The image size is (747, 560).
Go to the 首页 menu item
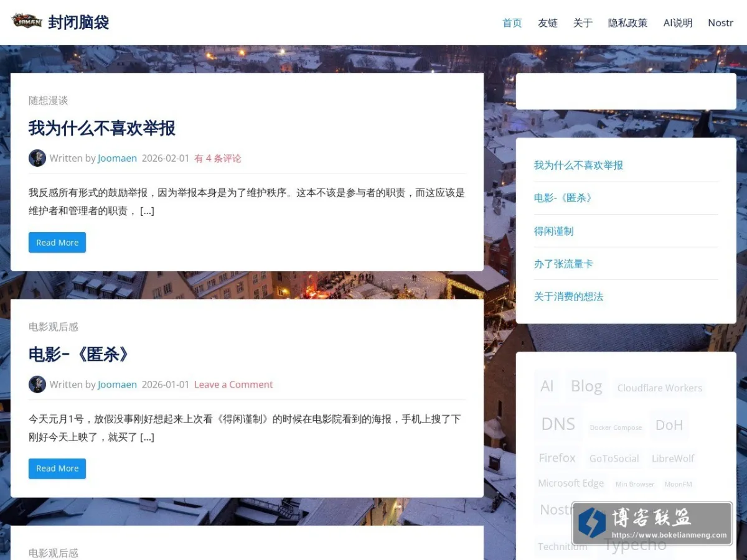tap(512, 23)
